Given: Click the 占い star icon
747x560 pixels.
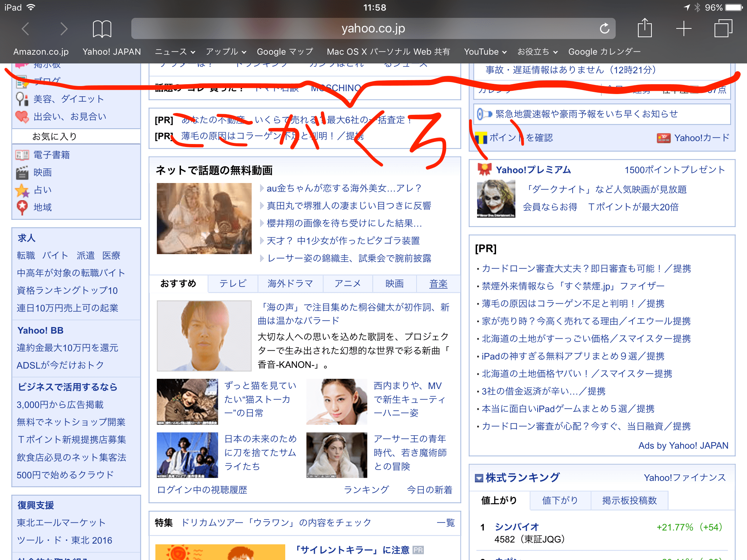Looking at the screenshot, I should [22, 190].
